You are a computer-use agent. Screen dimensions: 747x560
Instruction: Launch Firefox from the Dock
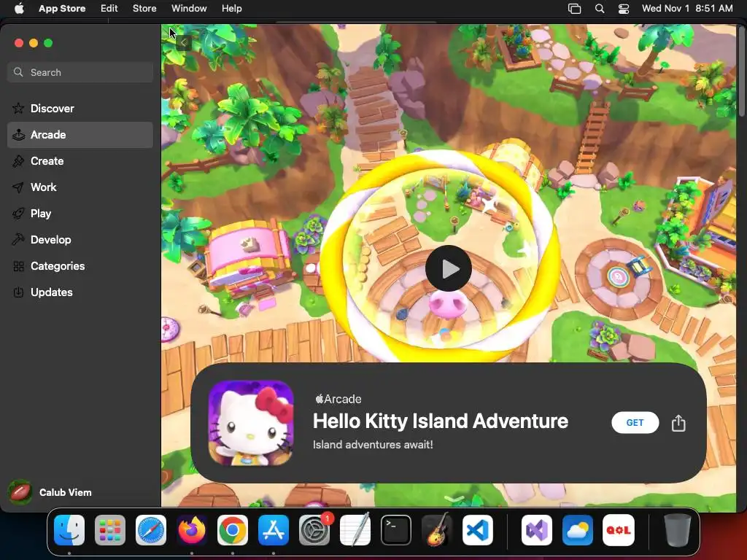[192, 530]
